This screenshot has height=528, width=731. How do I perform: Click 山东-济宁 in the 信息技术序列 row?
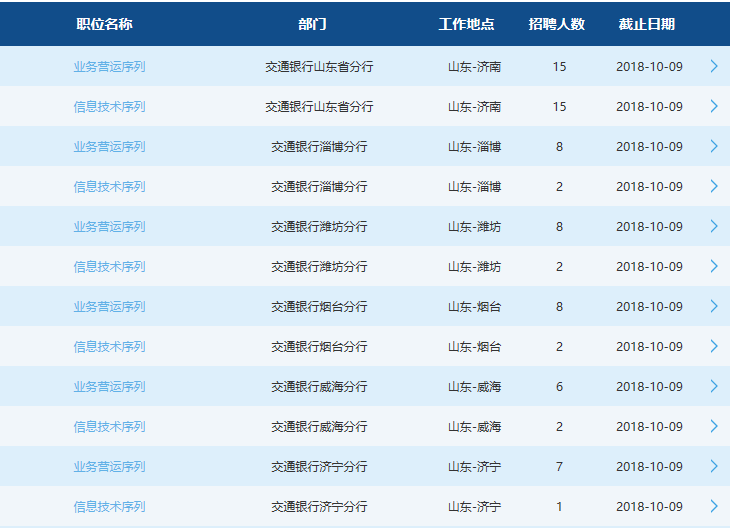(475, 507)
